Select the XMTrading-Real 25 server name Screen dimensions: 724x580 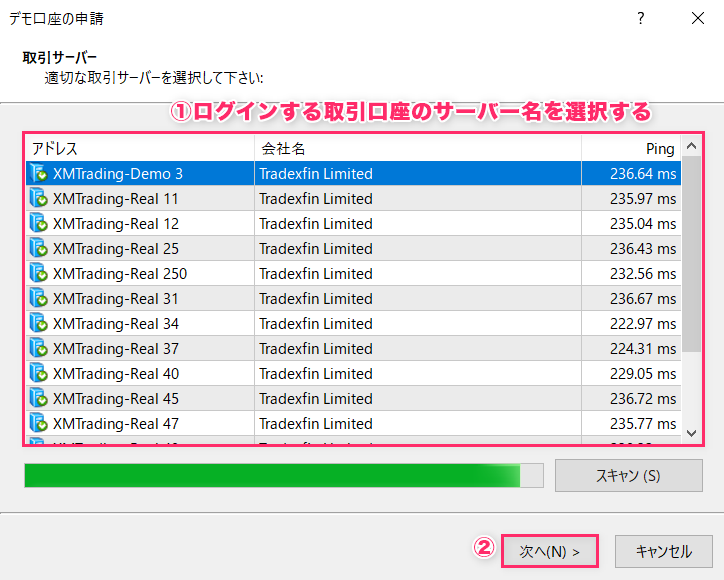[x=115, y=248]
